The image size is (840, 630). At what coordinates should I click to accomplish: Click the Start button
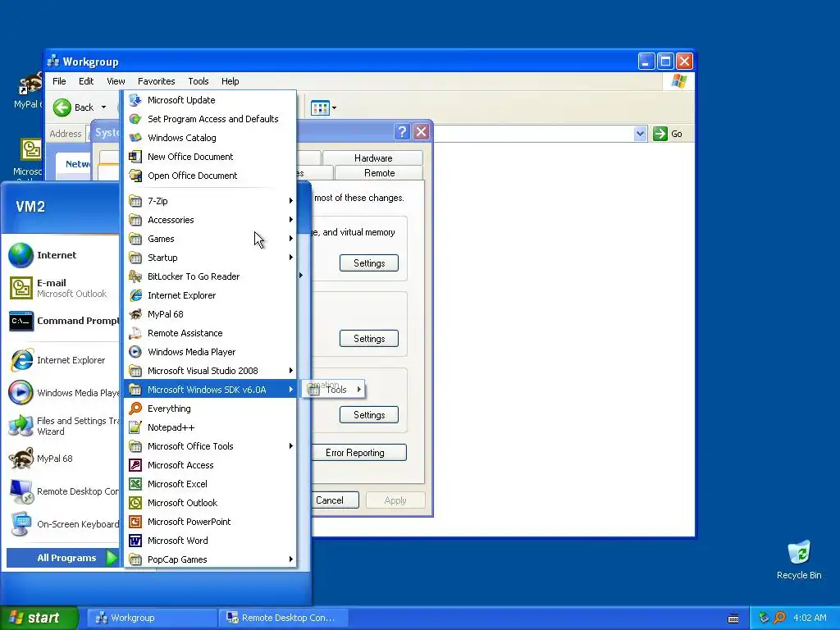(39, 618)
